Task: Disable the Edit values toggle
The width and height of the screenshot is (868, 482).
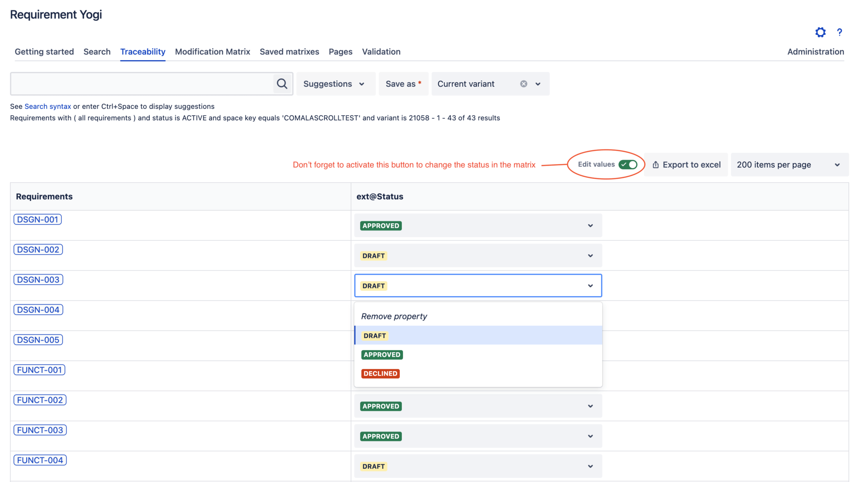Action: [x=629, y=164]
